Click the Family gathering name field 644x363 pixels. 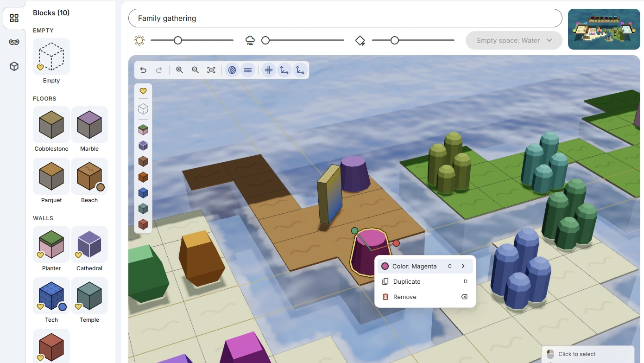point(345,19)
